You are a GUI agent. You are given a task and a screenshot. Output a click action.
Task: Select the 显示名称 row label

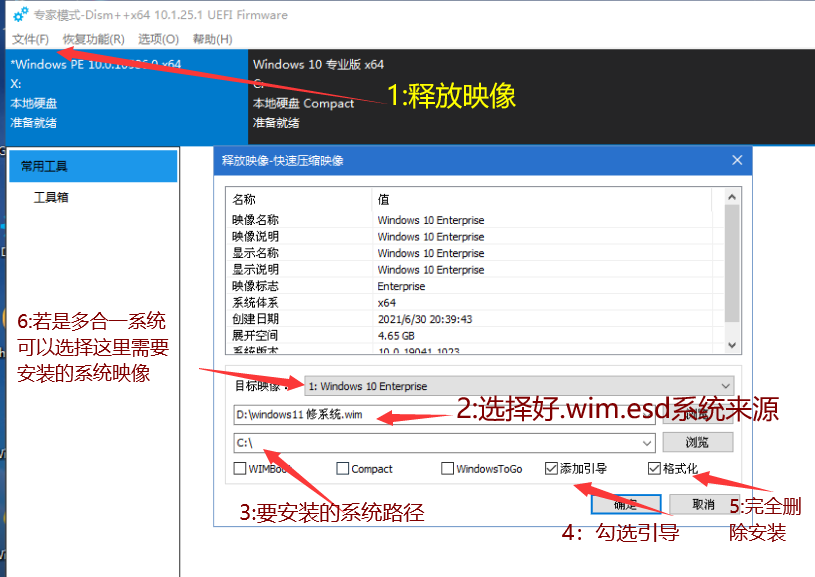[x=255, y=253]
